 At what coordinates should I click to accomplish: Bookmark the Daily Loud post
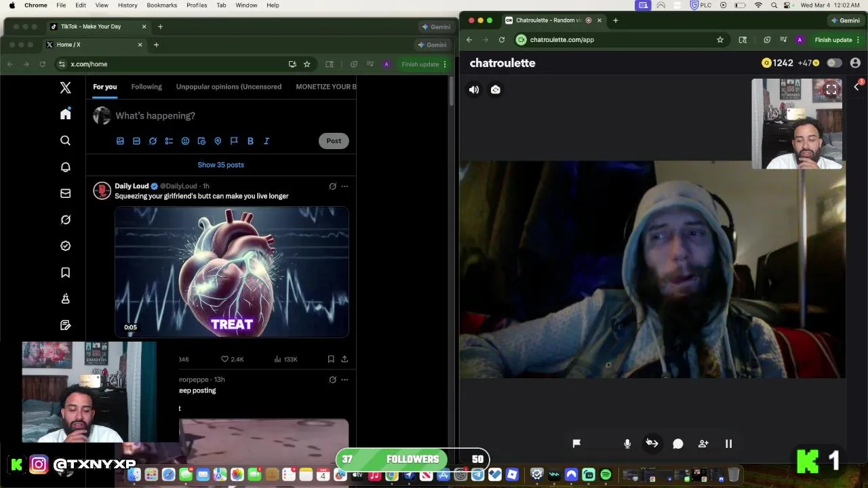click(x=331, y=359)
